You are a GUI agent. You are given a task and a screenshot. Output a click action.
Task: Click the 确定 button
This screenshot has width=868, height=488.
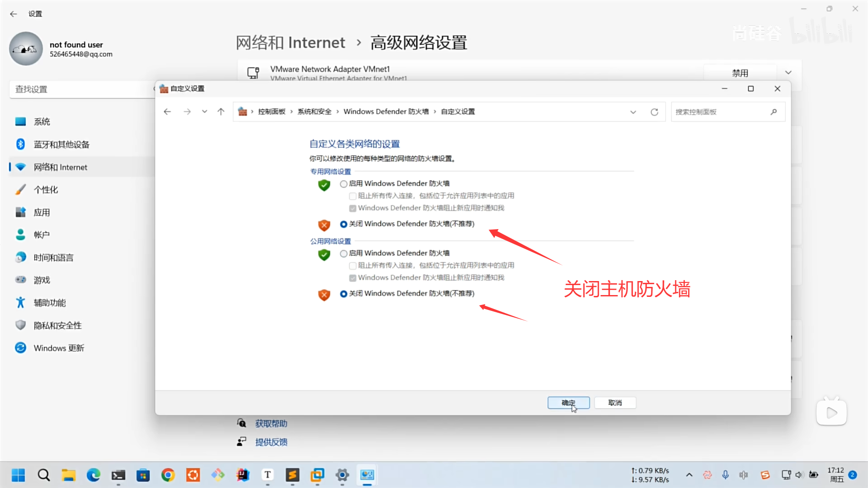(x=568, y=403)
